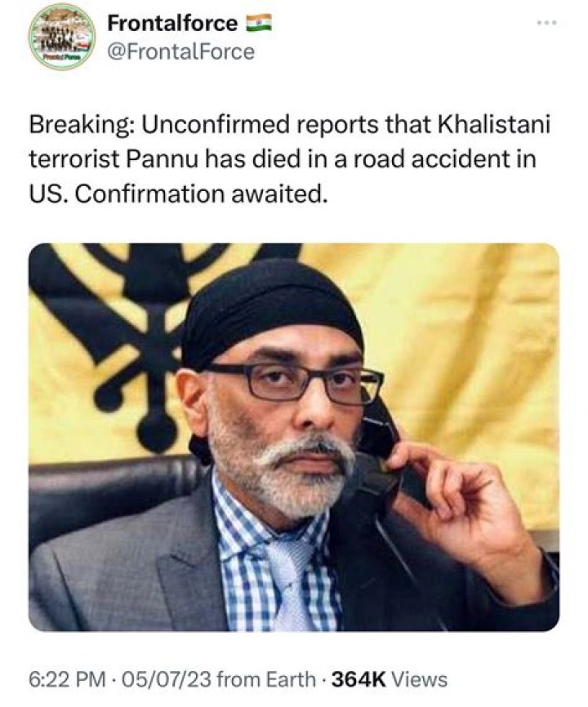Open the three-dot more options menu

pyautogui.click(x=550, y=22)
